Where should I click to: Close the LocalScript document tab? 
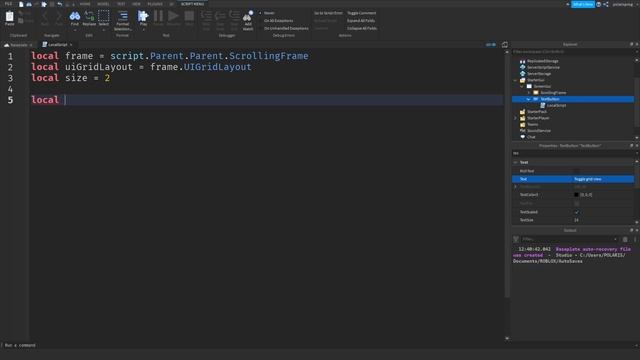(x=71, y=44)
